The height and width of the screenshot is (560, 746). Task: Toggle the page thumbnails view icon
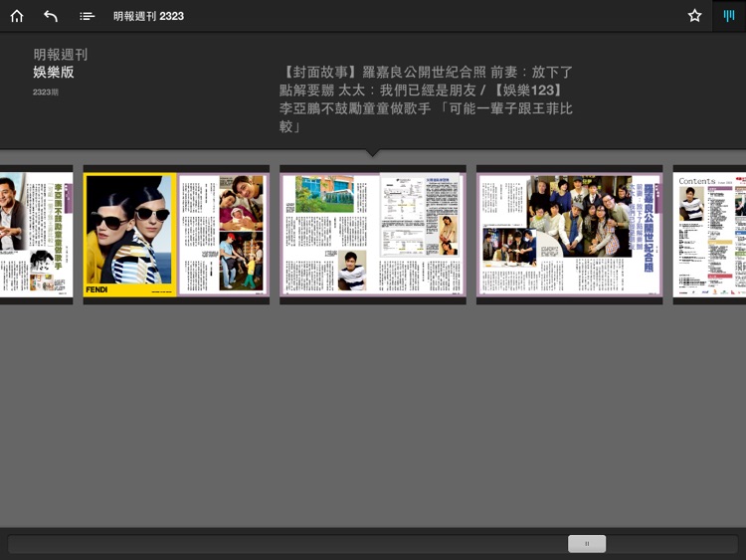pyautogui.click(x=729, y=16)
